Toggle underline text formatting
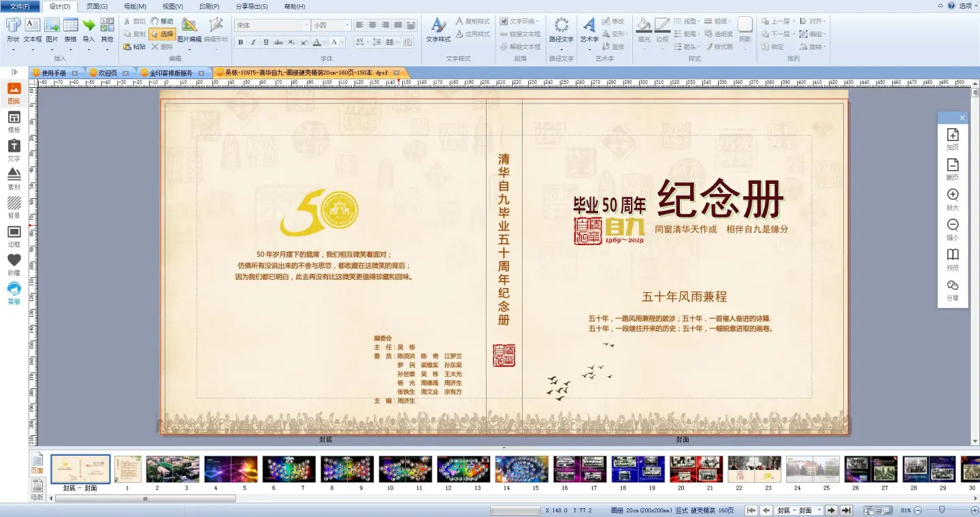 pos(265,42)
